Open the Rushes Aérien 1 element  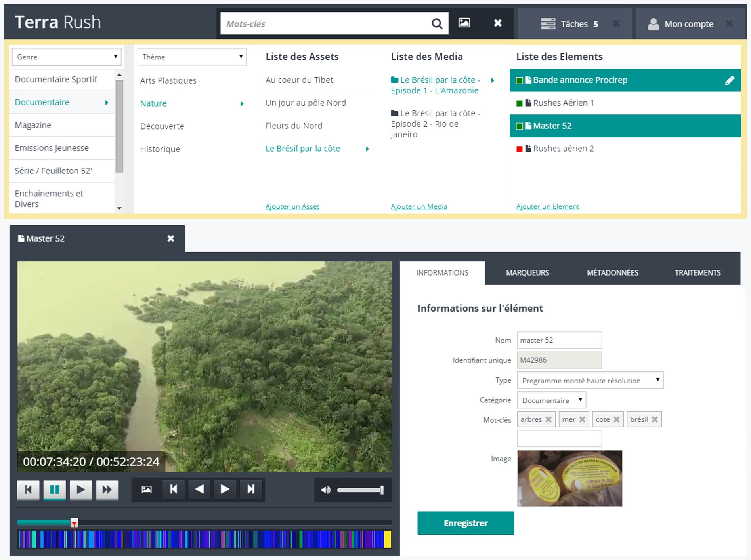[625, 103]
